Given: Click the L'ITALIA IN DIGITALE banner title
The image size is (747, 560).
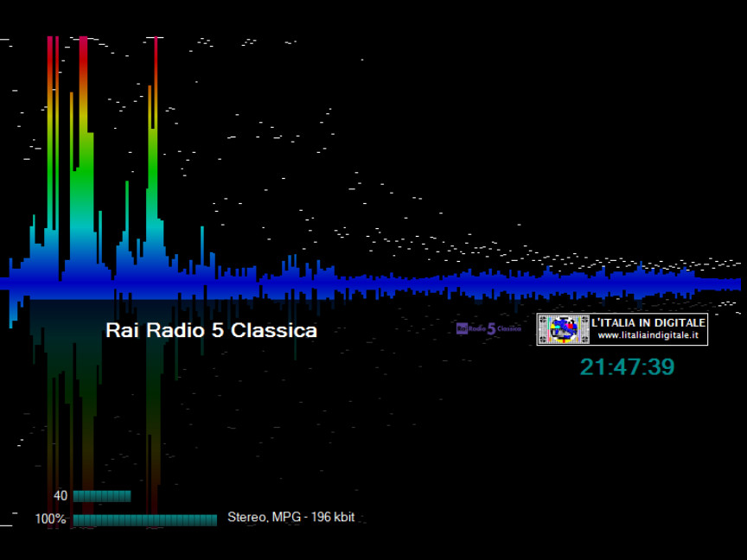Looking at the screenshot, I should click(x=648, y=322).
